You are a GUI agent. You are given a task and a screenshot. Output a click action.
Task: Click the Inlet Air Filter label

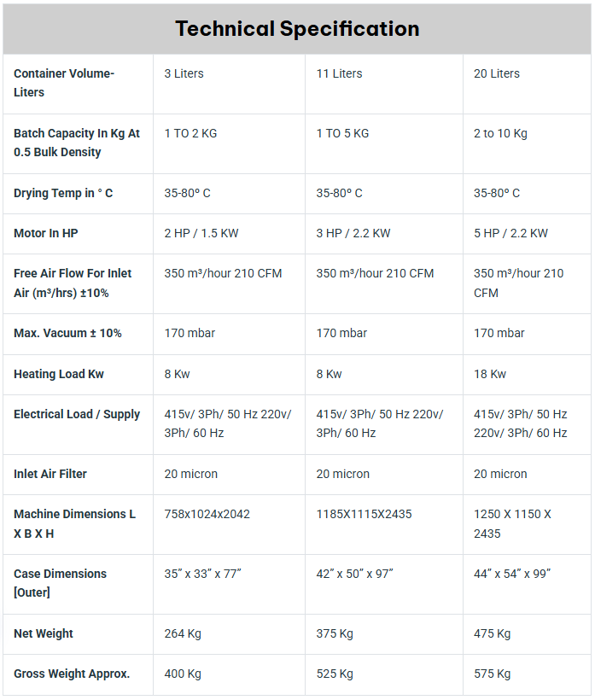tap(50, 474)
